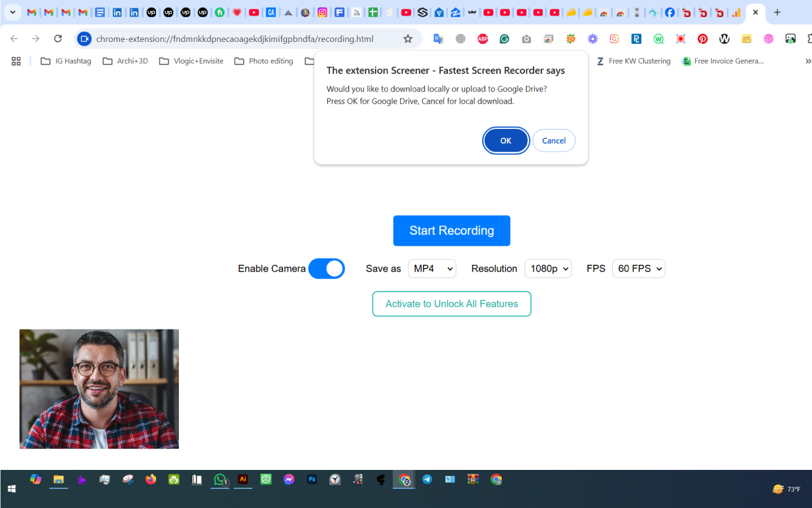
Task: Click OK to upload to Google Drive
Action: coord(506,140)
